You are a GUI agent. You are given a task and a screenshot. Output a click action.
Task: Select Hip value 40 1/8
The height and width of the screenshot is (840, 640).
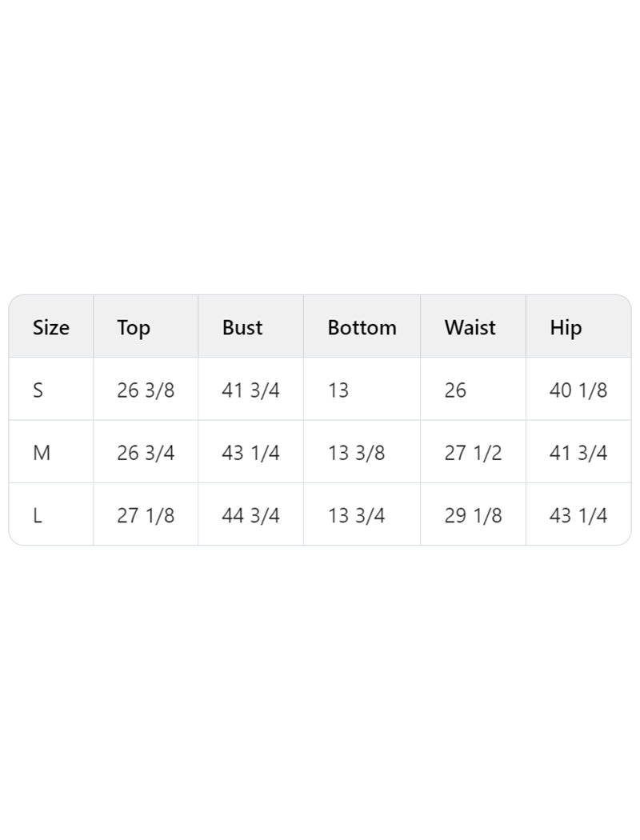pyautogui.click(x=578, y=390)
